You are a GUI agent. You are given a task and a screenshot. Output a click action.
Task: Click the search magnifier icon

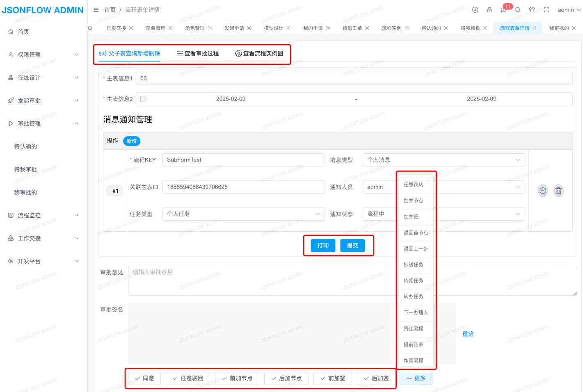[517, 10]
